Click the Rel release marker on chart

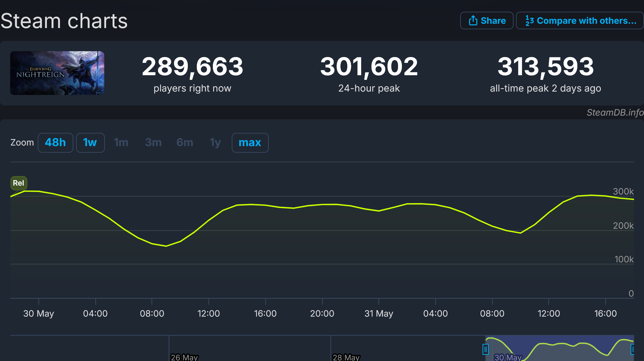pos(19,183)
